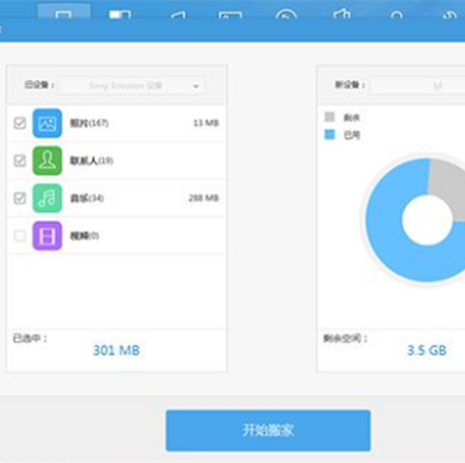Uncheck the Music (音乐) checkbox
The height and width of the screenshot is (463, 465).
click(x=20, y=198)
